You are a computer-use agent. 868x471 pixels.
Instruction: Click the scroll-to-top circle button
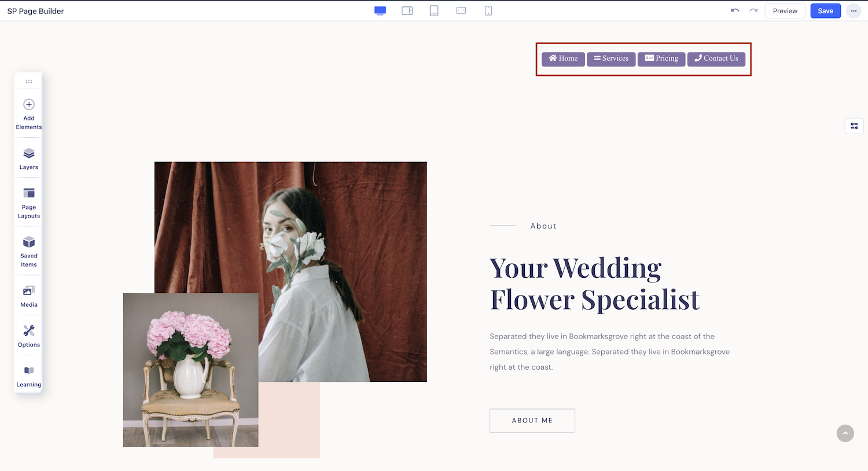[845, 433]
